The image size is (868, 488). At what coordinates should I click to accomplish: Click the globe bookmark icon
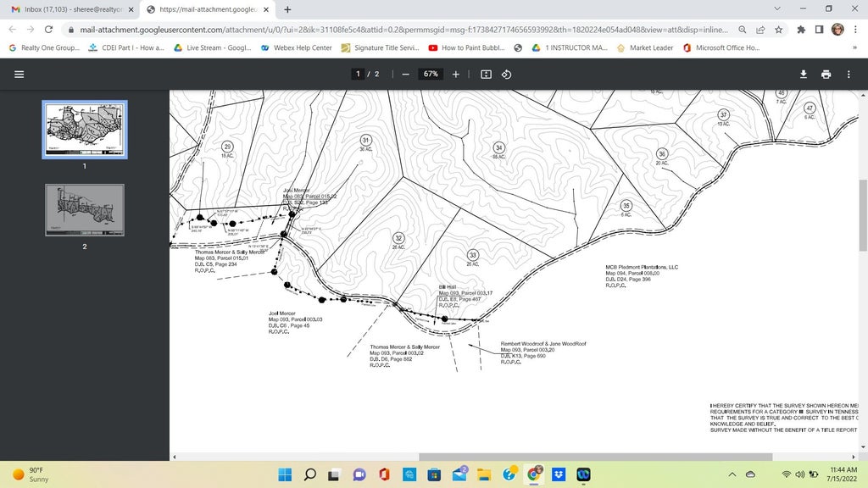click(518, 47)
